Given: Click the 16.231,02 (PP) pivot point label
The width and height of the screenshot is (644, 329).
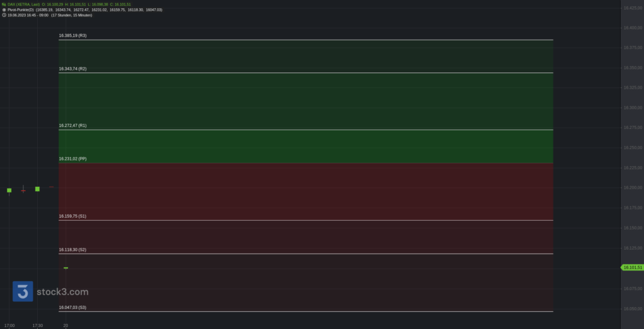Looking at the screenshot, I should (73, 159).
